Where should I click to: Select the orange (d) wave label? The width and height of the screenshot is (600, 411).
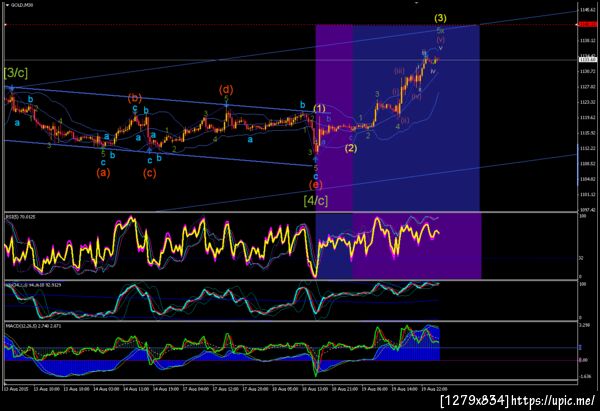pyautogui.click(x=226, y=90)
